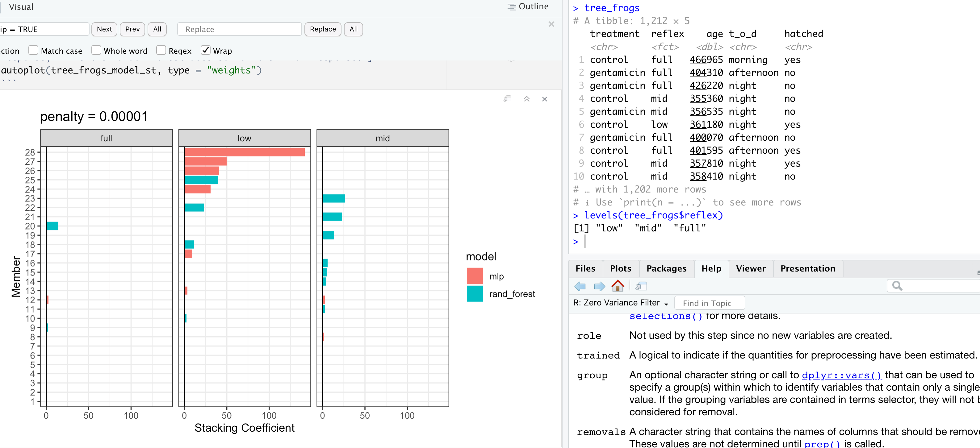Click the age value 466965 in row 1
Viewport: 980px width, 448px height.
pos(706,60)
